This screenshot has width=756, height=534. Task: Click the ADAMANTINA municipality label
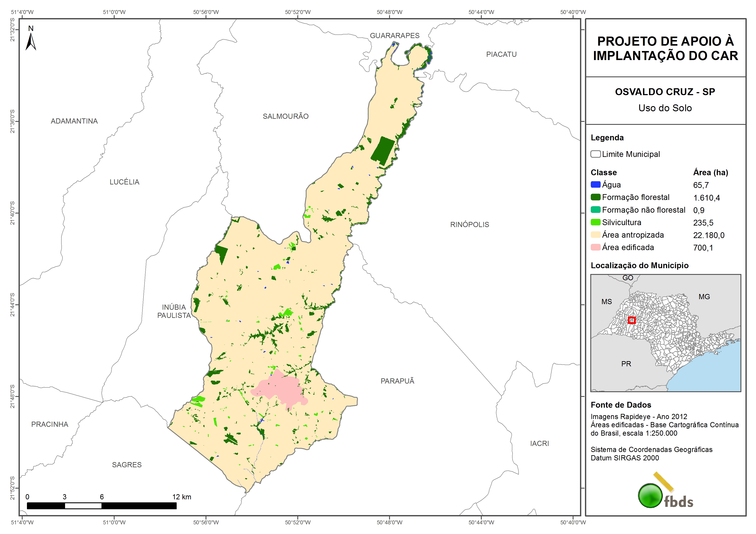click(74, 121)
